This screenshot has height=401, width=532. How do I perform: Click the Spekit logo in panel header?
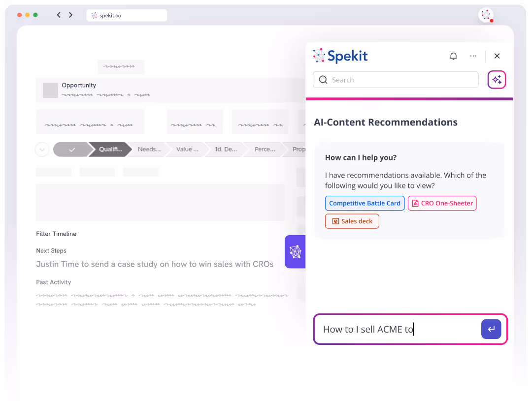click(340, 56)
